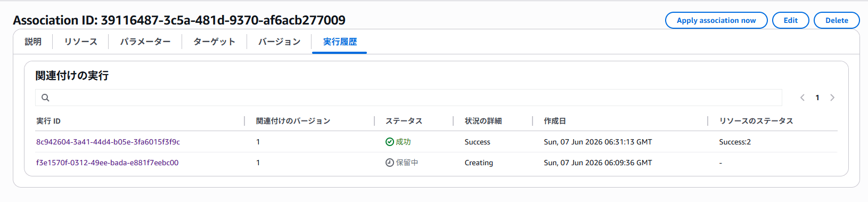Select the Creating detail cell
Viewport: 868px width, 202px height.
click(x=479, y=163)
